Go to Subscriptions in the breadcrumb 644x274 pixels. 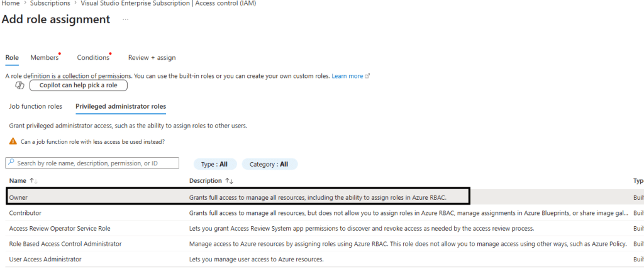[x=50, y=3]
